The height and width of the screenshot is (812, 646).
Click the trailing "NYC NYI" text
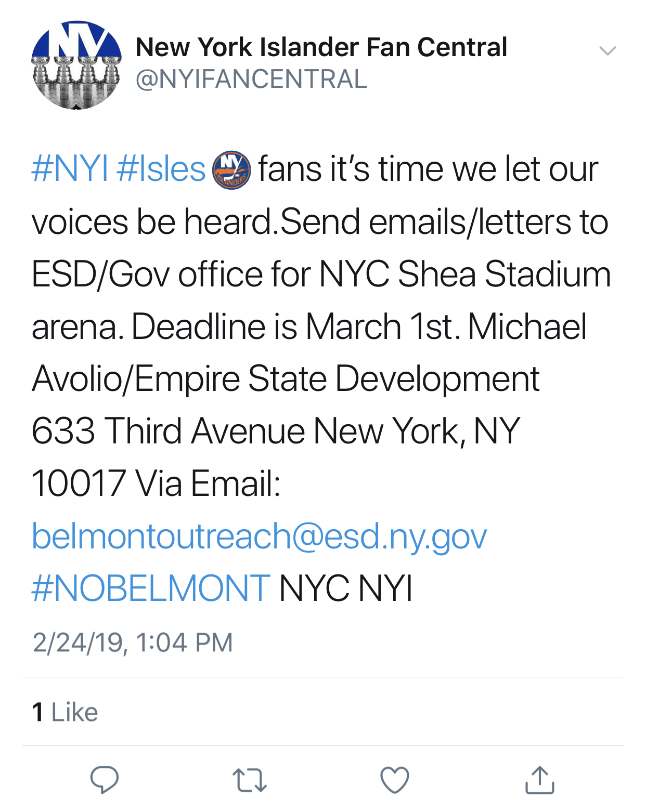[x=346, y=588]
